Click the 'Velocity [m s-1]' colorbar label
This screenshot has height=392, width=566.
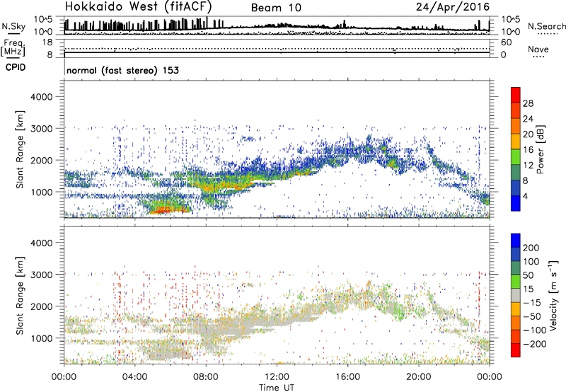click(x=553, y=295)
